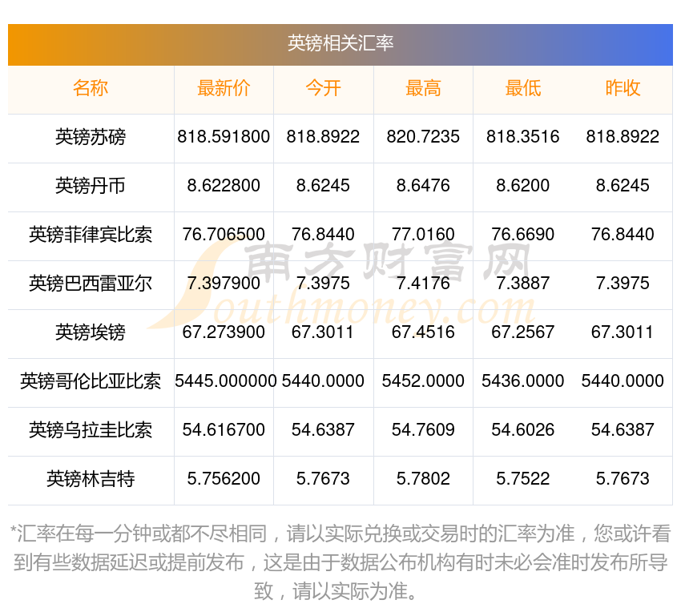
Task: Select latest price 5.756200
Action: click(x=224, y=479)
